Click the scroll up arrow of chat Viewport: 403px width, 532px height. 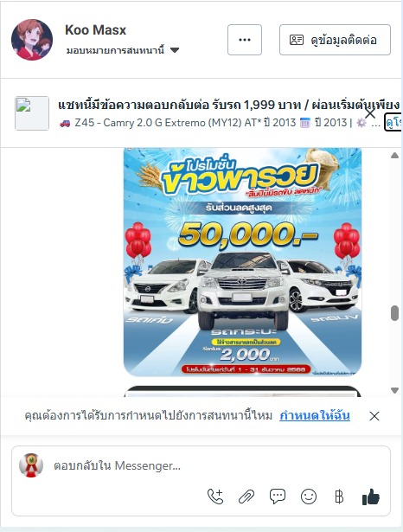(x=394, y=156)
